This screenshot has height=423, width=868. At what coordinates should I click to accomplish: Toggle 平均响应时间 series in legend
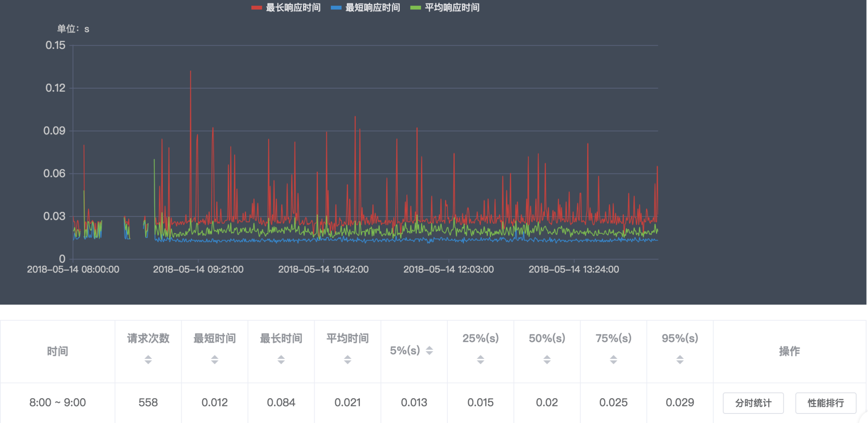[452, 8]
